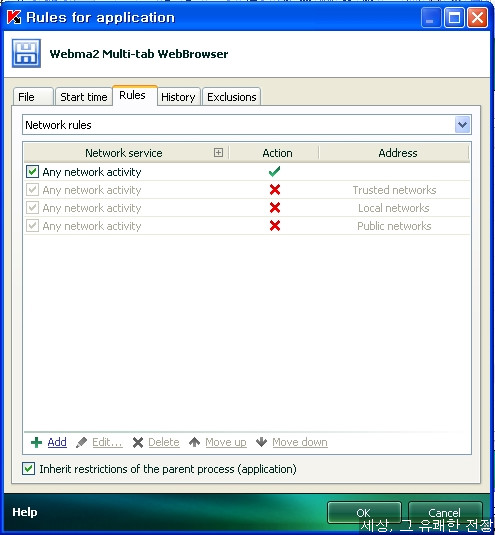Click the Edit... link
Image resolution: width=495 pixels, height=535 pixels.
coord(107,442)
